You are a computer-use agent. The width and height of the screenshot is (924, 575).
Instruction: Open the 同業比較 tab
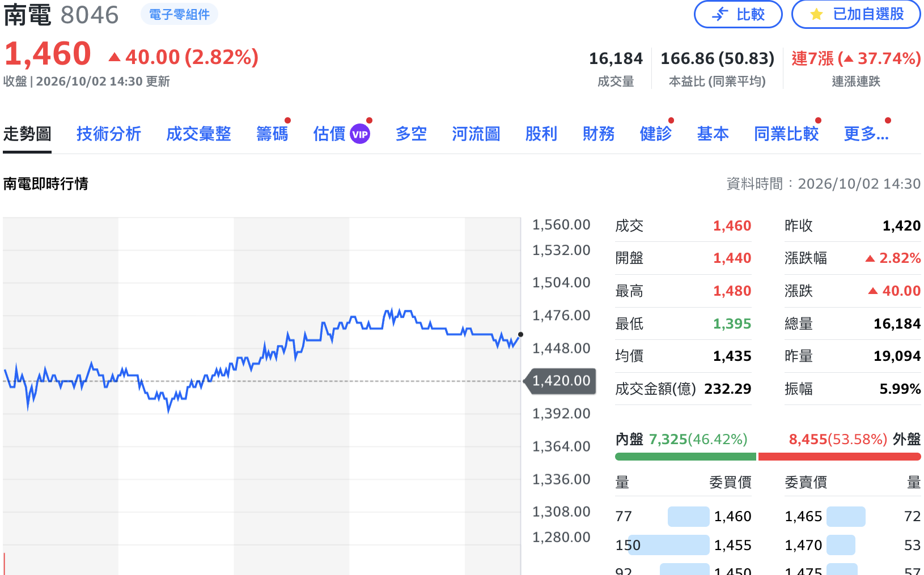pos(786,134)
